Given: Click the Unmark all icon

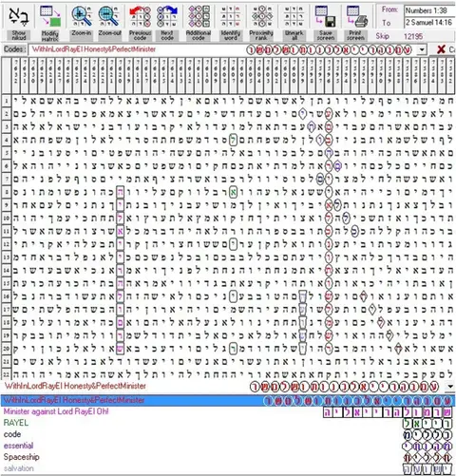Looking at the screenshot, I should coord(294,16).
